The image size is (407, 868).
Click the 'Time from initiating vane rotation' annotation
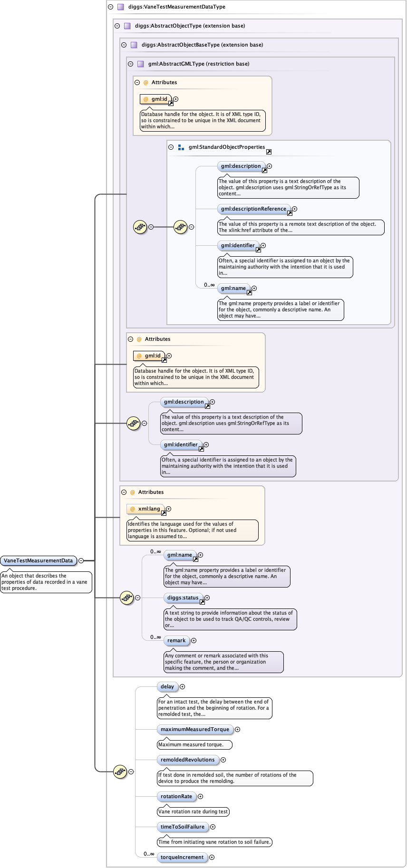pos(214,842)
